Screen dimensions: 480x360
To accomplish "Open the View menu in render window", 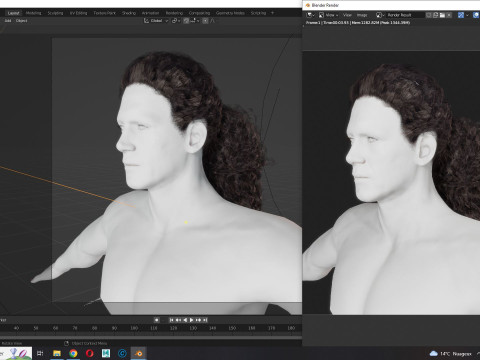I will coord(347,15).
